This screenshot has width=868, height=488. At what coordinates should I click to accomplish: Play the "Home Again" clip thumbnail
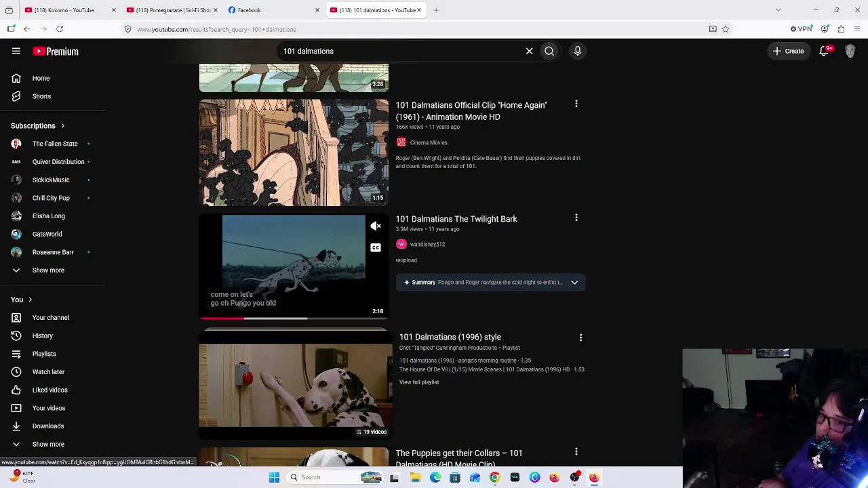[x=294, y=152]
